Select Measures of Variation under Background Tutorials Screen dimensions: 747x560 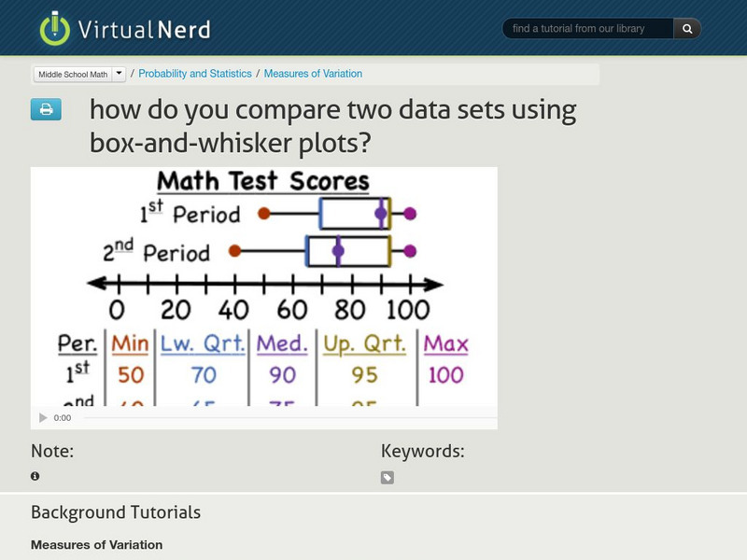point(96,545)
